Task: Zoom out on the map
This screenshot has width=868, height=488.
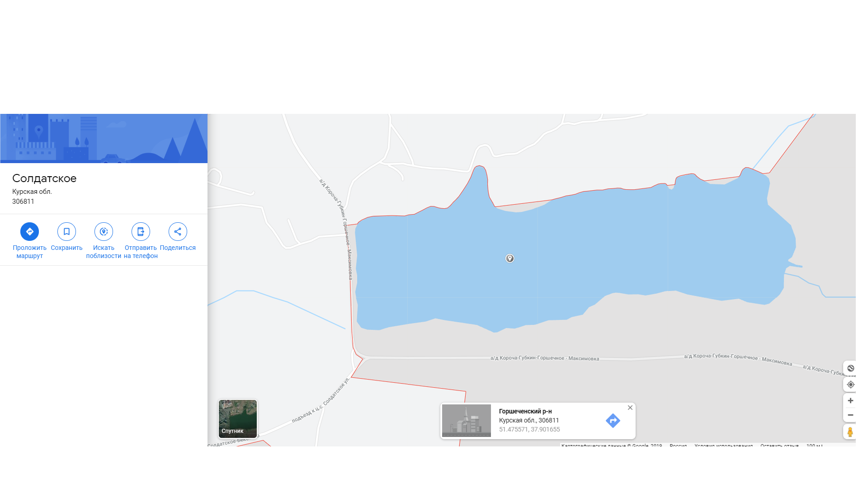Action: pyautogui.click(x=850, y=415)
